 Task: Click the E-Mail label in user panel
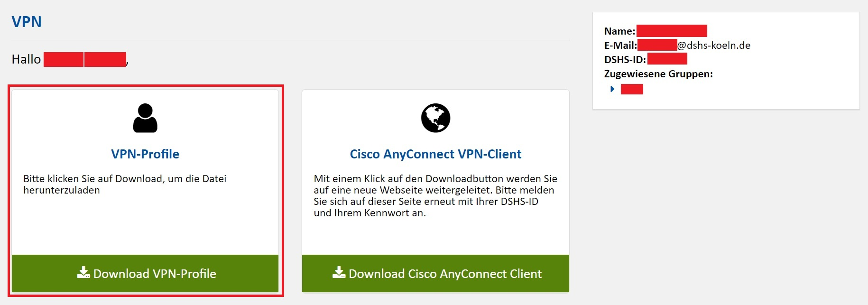click(x=620, y=46)
